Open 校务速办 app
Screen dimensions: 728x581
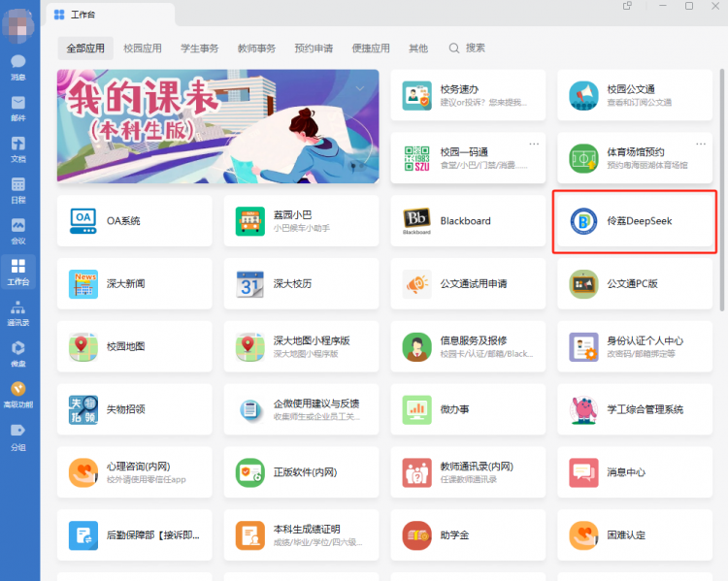468,95
